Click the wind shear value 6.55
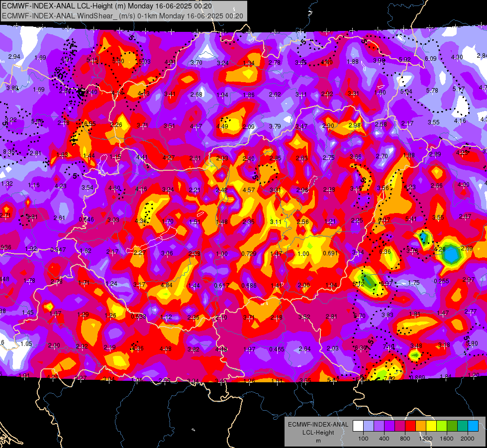The height and width of the screenshot is (448, 487). click(90, 124)
